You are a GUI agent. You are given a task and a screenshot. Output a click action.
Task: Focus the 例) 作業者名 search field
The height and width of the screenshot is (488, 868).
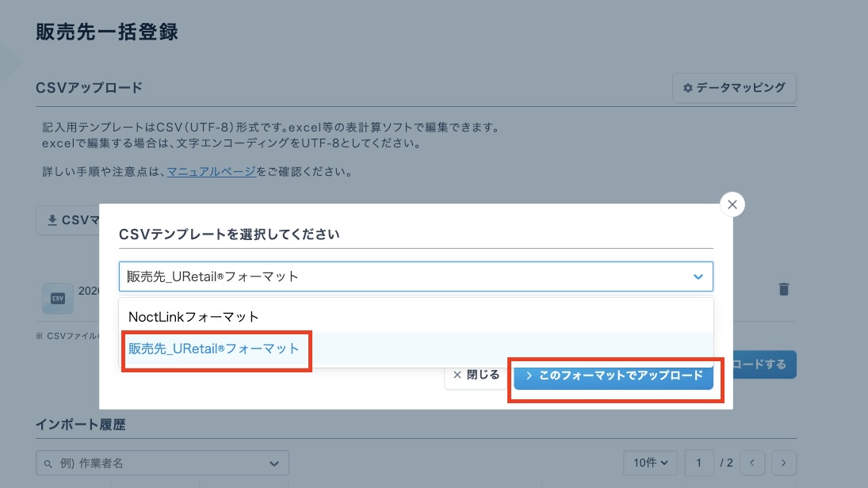click(159, 463)
